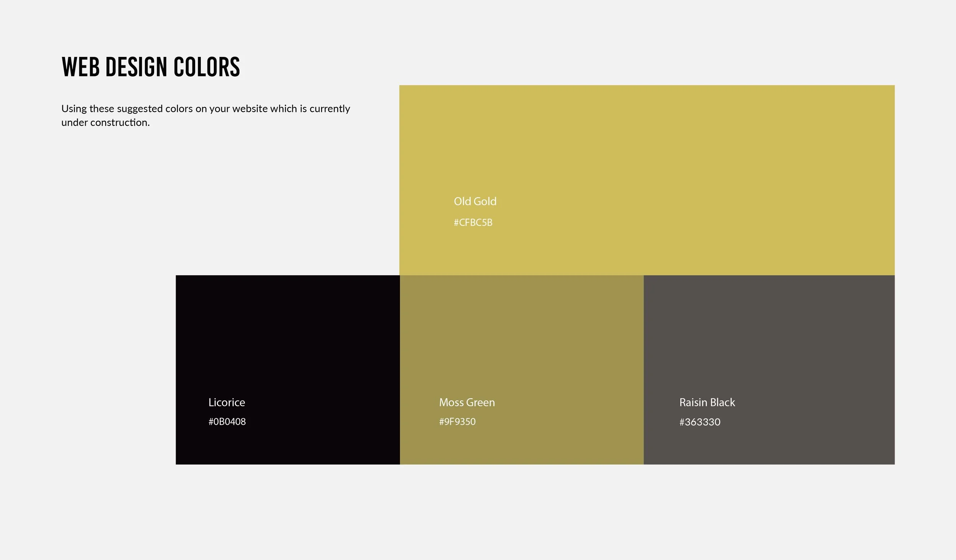Click the Raisin Black label
Viewport: 956px width, 560px height.
click(x=707, y=403)
